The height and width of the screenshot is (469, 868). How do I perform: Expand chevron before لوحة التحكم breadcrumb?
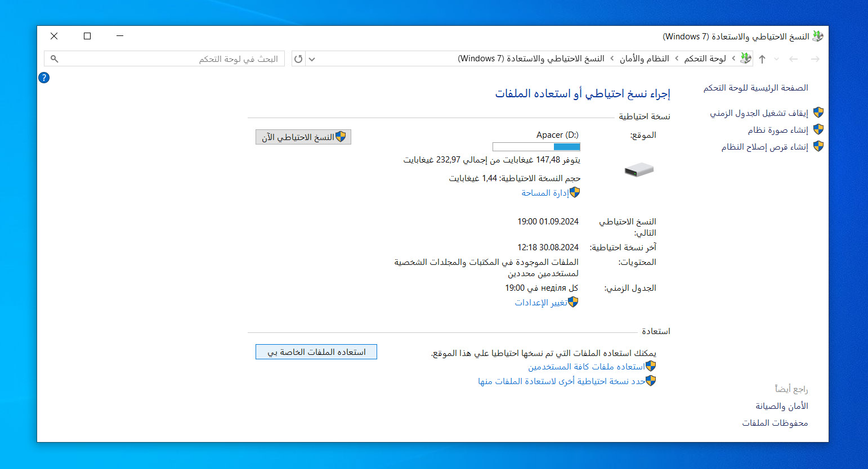pos(733,58)
